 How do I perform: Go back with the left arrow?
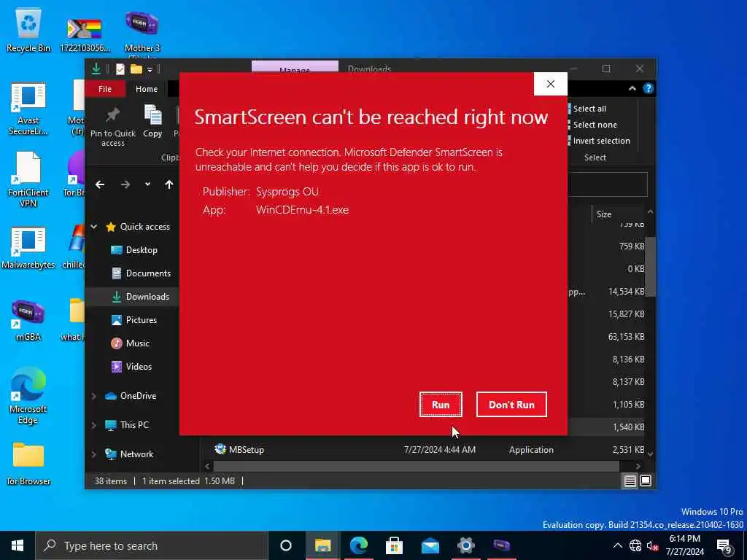tap(99, 184)
